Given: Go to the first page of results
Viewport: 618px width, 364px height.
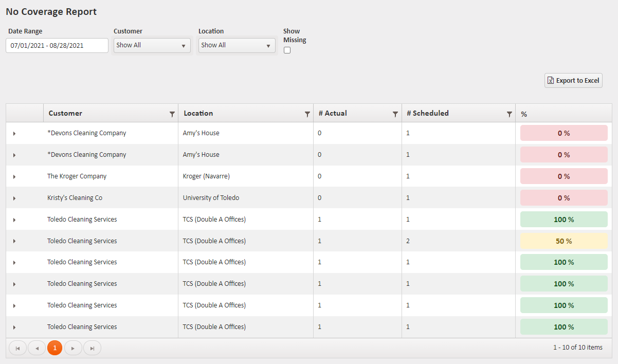Looking at the screenshot, I should pyautogui.click(x=17, y=348).
